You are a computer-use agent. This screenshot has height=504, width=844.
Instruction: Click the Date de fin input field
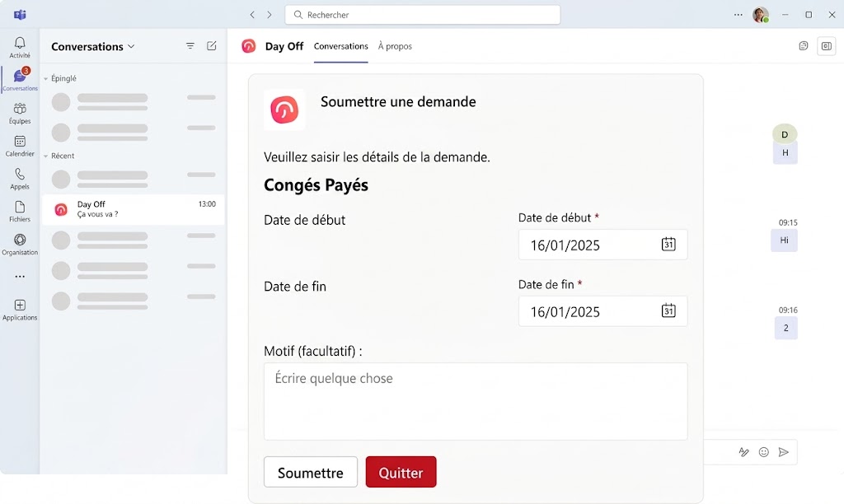point(603,311)
